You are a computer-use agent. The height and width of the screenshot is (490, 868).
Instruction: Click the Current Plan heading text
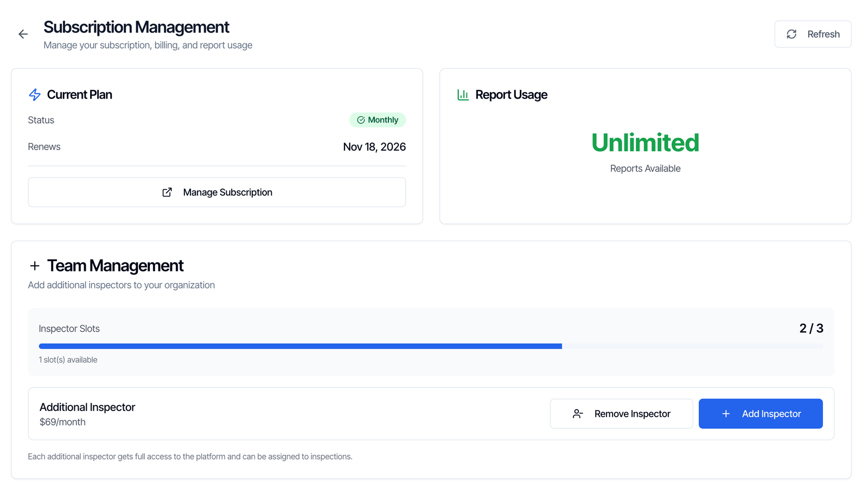(80, 95)
